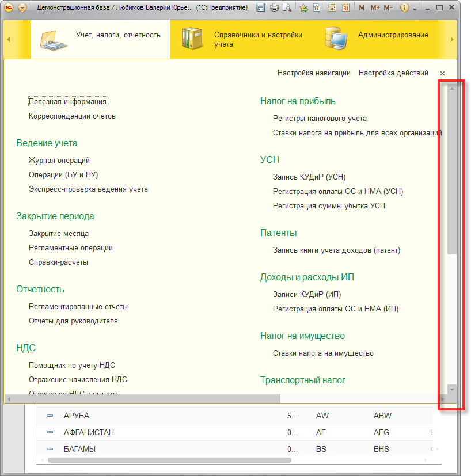Launch Помощник по учету НДС
This screenshot has width=471, height=476.
pos(71,365)
